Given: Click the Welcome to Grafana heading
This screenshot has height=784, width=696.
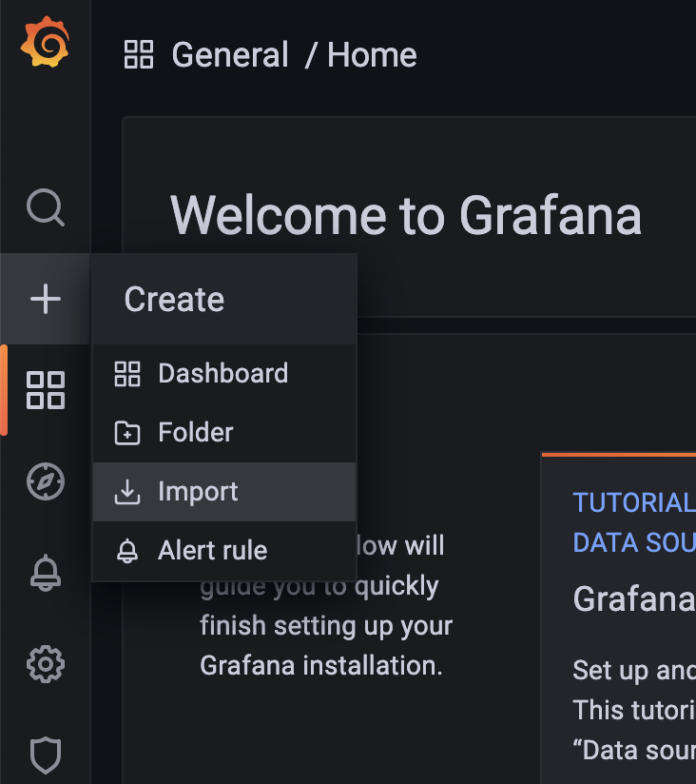Looking at the screenshot, I should pos(406,215).
